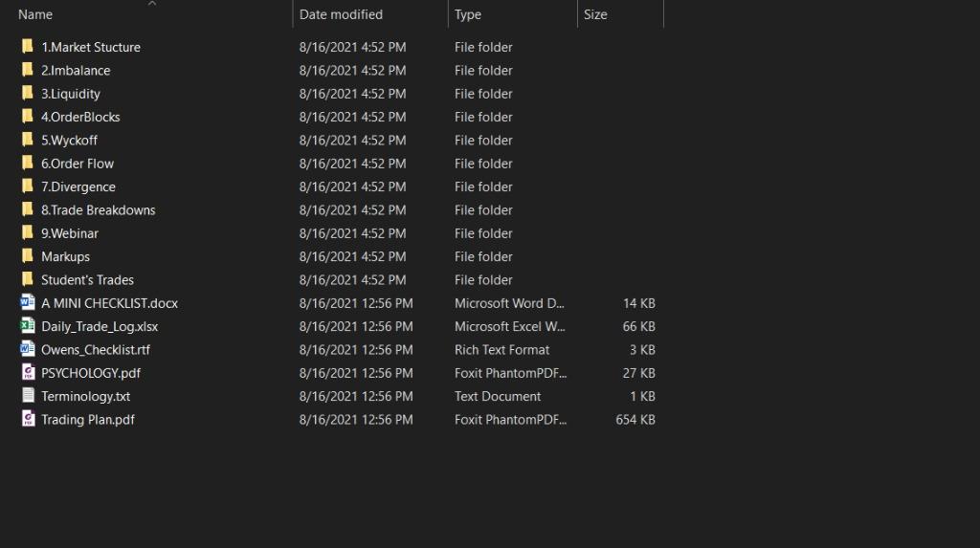Click the Excel icon of Daily_Trade_Log.xlsx
980x548 pixels.
tap(27, 326)
